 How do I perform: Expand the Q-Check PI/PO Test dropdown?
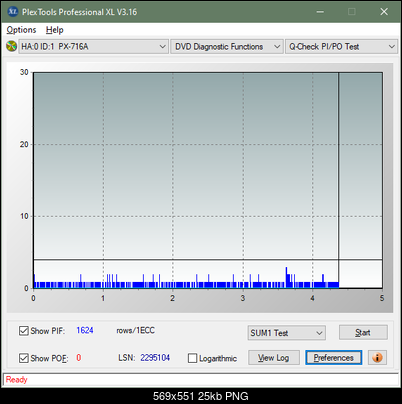click(x=341, y=46)
